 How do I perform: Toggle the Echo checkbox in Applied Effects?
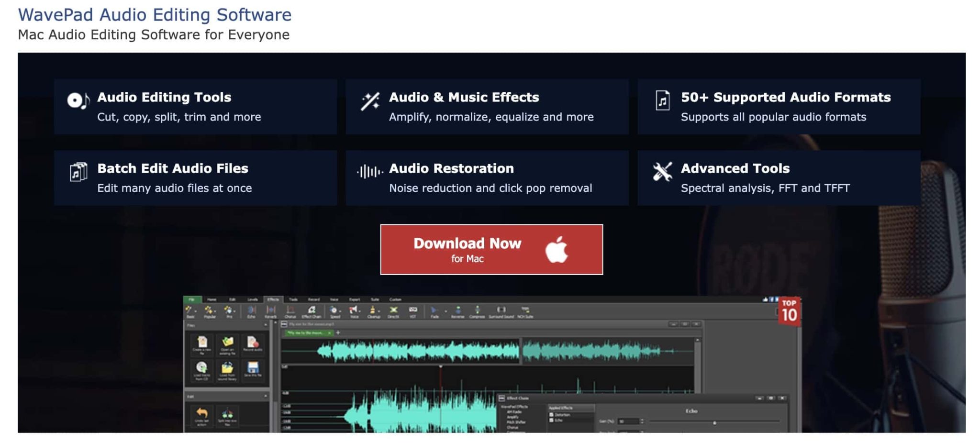pos(552,420)
